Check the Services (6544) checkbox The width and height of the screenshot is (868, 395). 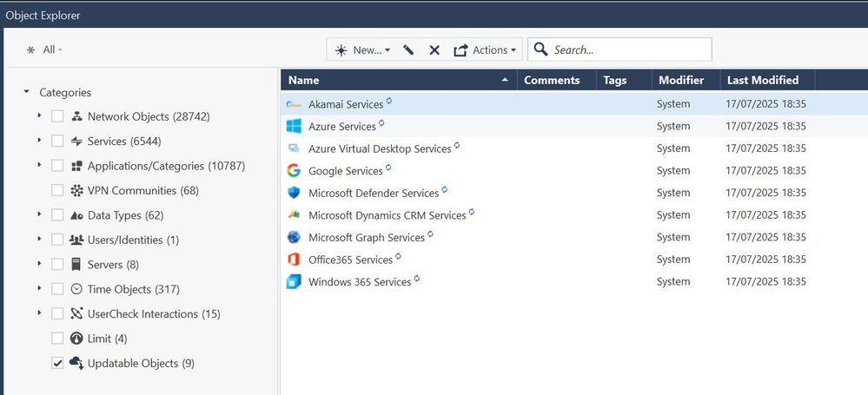coord(57,141)
